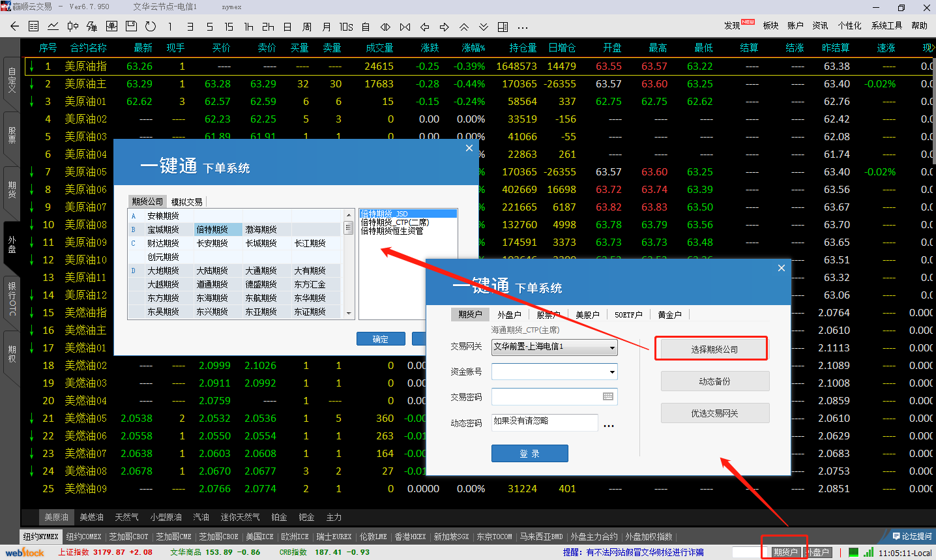Open the quote list view icon
The width and height of the screenshot is (936, 560).
[34, 27]
